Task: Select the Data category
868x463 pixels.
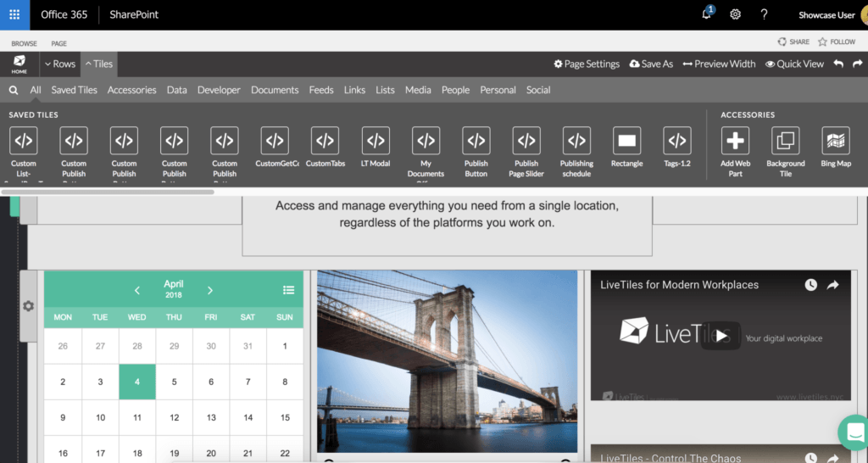Action: [176, 90]
